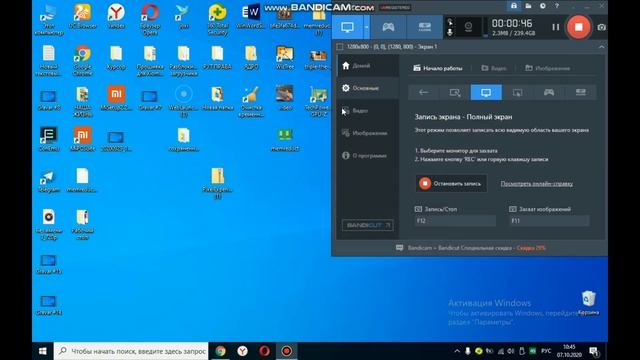
Task: Stop recording with the red stop button
Action: (578, 27)
